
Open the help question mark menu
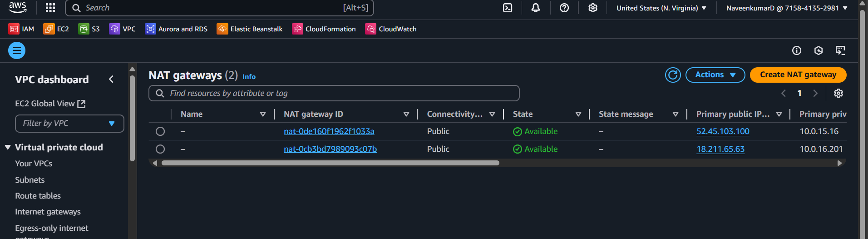564,8
